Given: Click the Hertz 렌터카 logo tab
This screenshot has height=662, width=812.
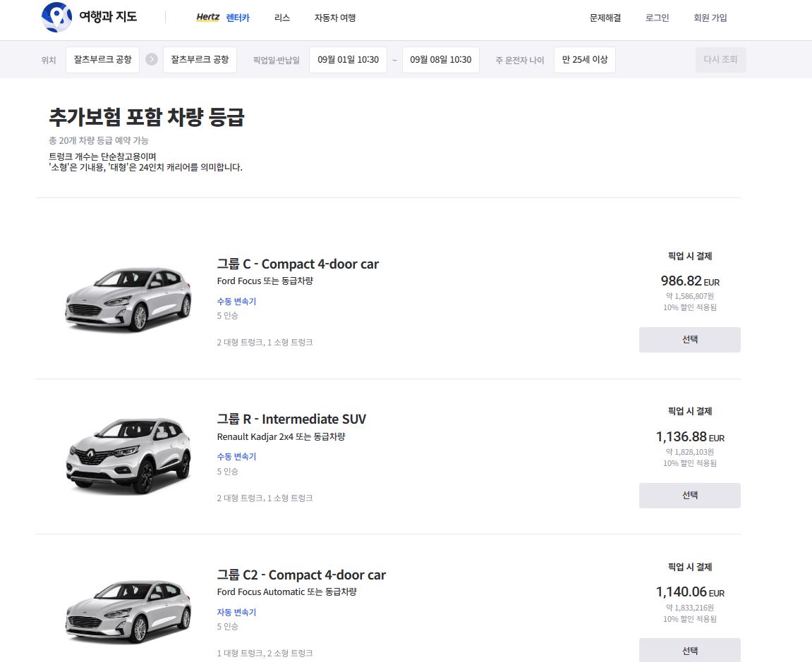Looking at the screenshot, I should click(x=223, y=18).
